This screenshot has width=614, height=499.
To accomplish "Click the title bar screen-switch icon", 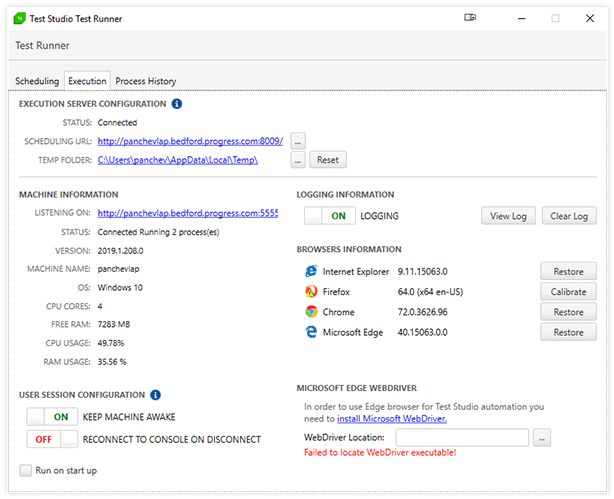I will click(470, 17).
